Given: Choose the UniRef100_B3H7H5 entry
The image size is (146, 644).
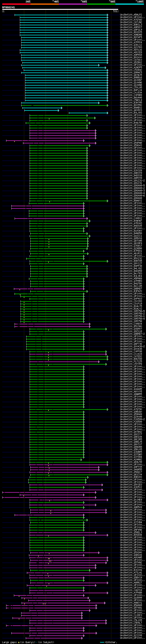Looking at the screenshot, I should pos(131,103).
